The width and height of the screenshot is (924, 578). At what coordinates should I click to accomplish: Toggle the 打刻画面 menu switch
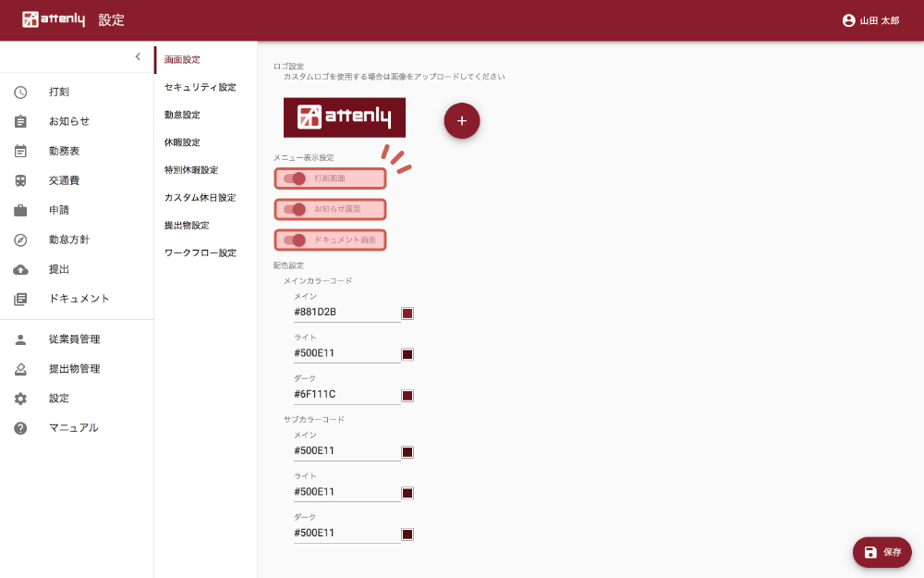click(x=295, y=178)
